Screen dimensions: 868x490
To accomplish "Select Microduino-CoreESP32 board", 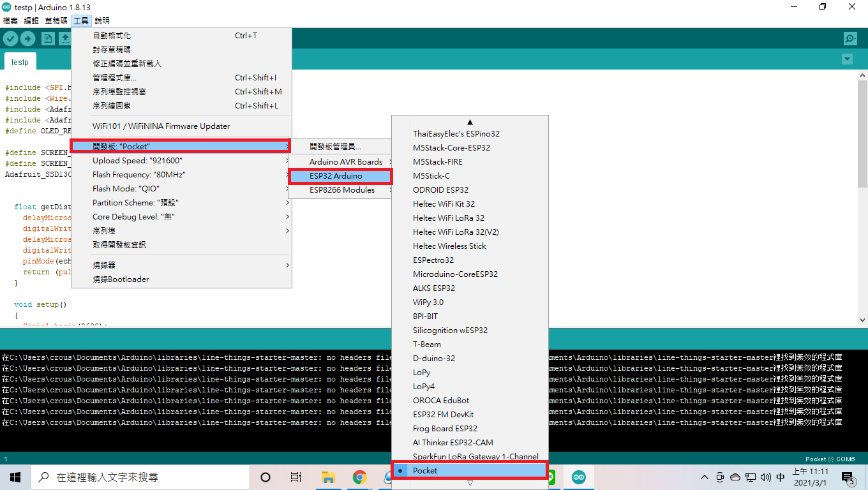I will pos(470,274).
